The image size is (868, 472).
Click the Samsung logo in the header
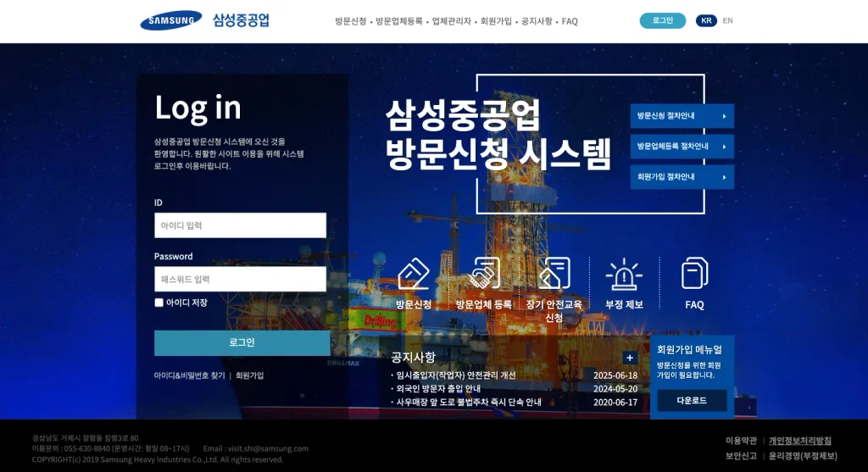tap(171, 20)
